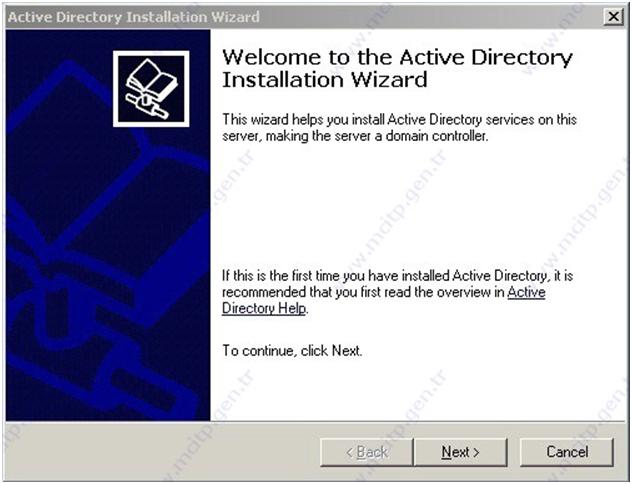Click the underlined word 'Active' at the line end
This screenshot has height=484, width=632.
(x=526, y=292)
